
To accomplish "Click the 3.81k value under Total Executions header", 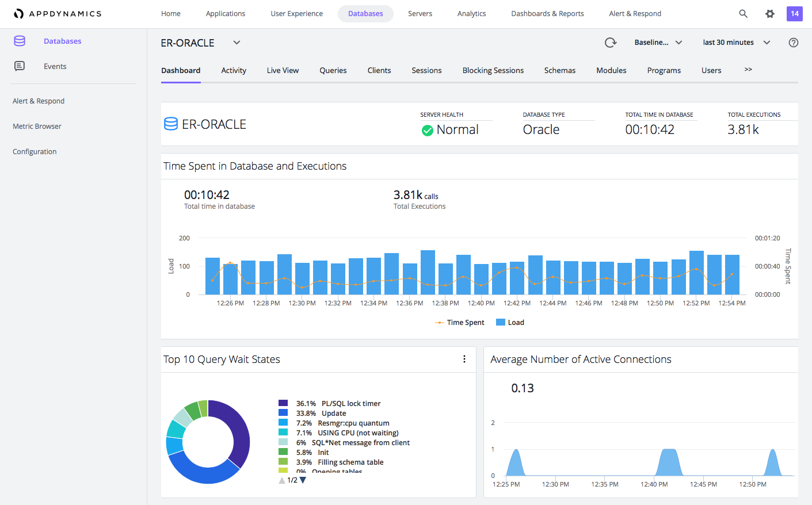I will click(743, 130).
